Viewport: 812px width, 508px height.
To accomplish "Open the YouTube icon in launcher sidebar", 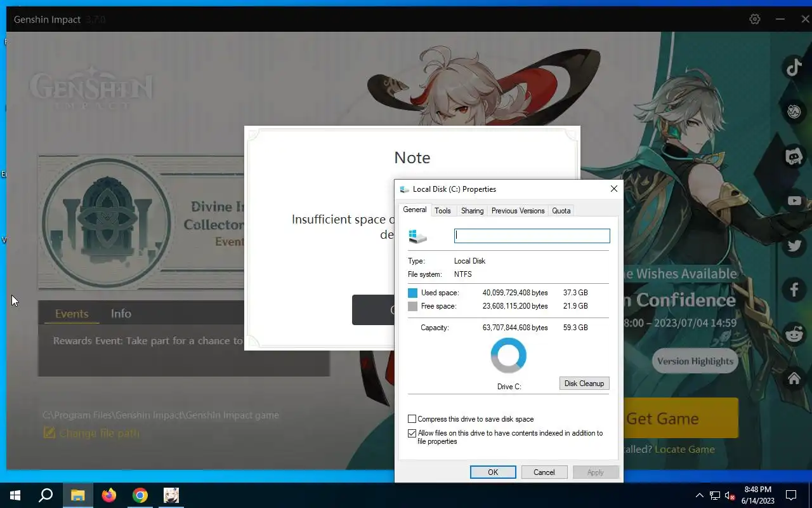I will click(794, 201).
